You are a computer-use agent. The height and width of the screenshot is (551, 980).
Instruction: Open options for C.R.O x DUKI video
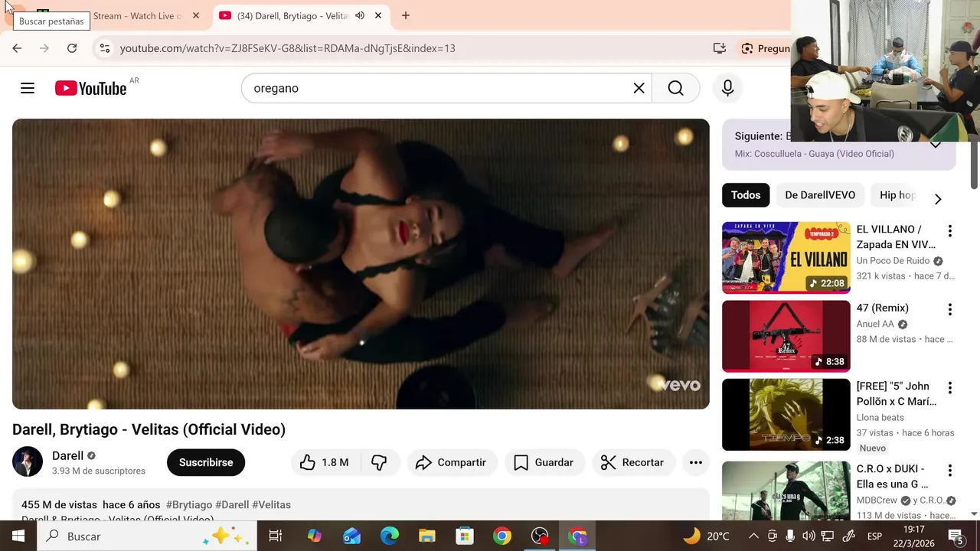tap(949, 470)
